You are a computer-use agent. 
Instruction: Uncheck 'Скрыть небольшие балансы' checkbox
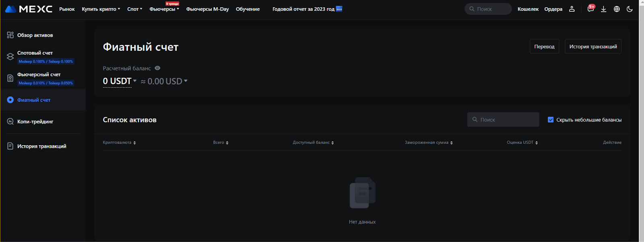(x=551, y=120)
